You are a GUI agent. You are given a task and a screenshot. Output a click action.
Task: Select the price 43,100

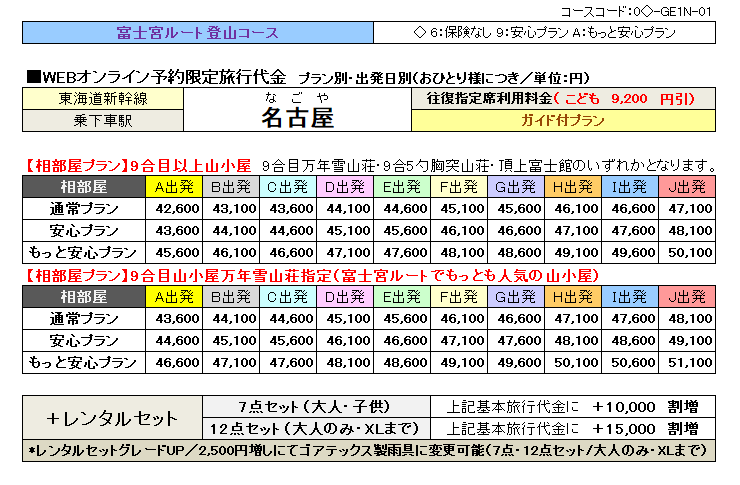coord(235,209)
